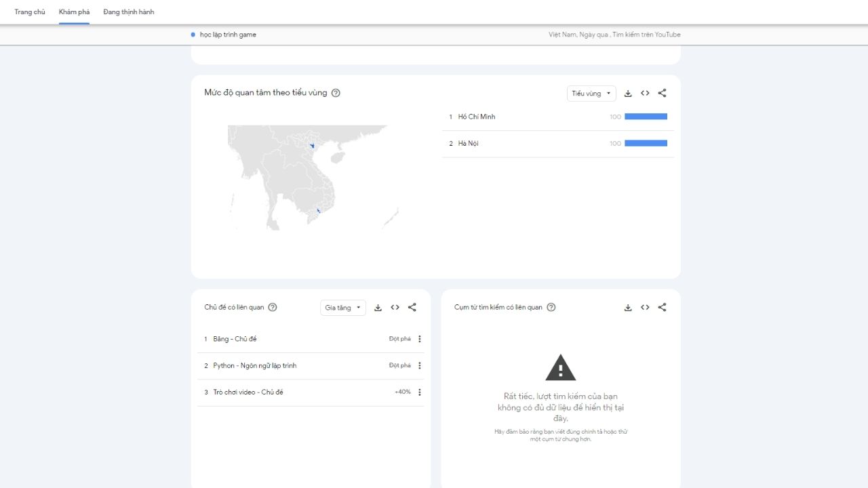Download the subregion data as CSV
The width and height of the screenshot is (868, 488).
(x=627, y=93)
